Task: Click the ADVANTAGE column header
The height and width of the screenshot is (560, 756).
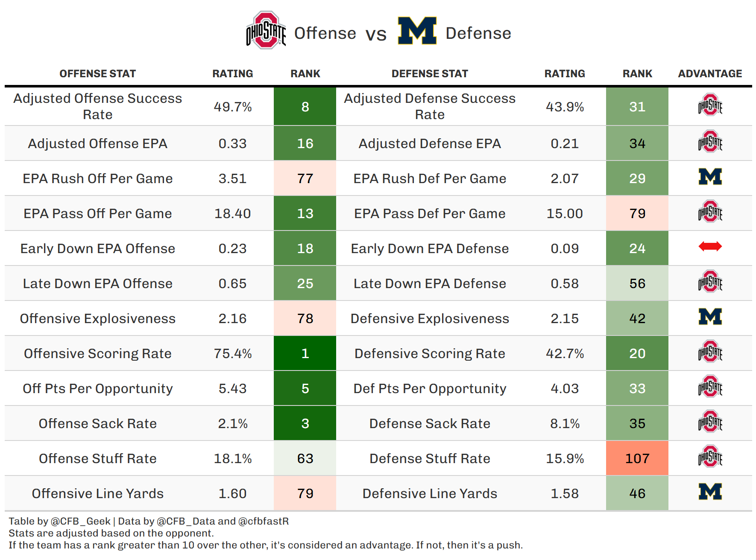Action: [710, 74]
